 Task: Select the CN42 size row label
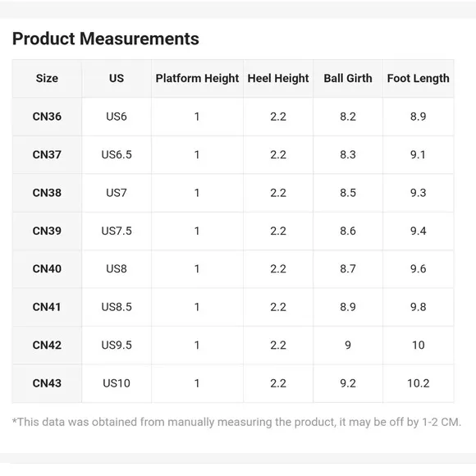47,346
